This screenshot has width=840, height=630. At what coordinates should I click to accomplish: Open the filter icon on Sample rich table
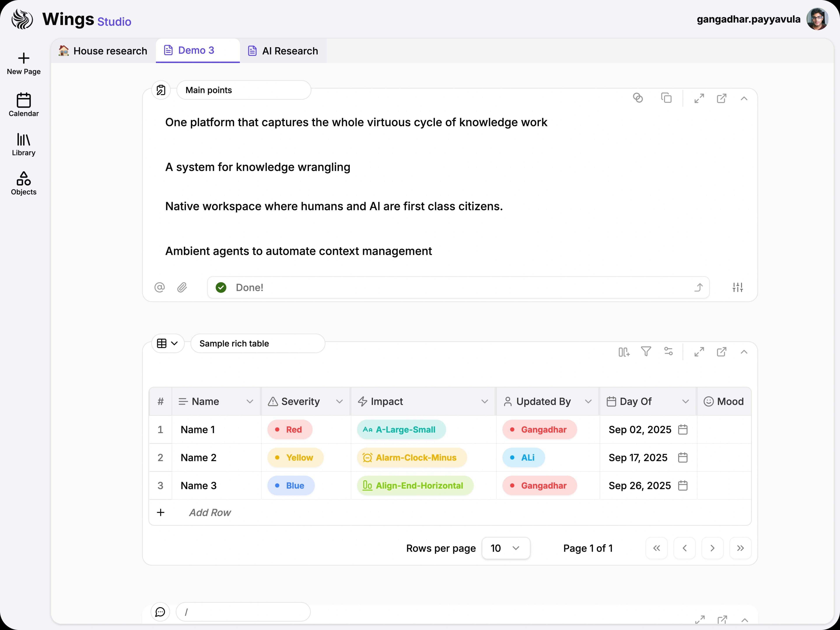(x=646, y=352)
